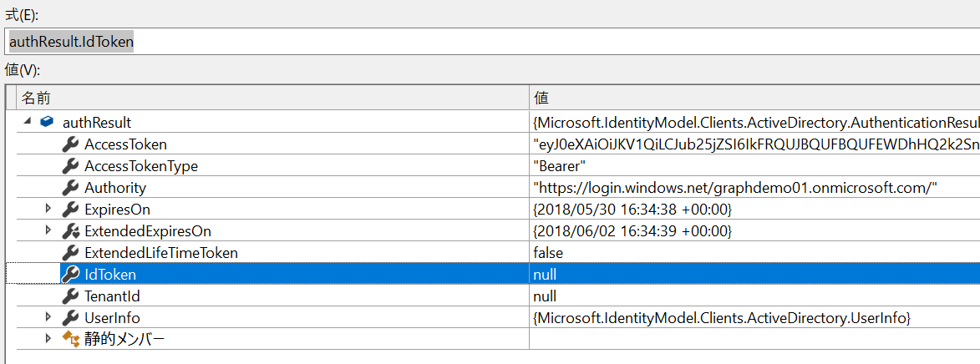
Task: Expand the ExpiresOn property
Action: pos(48,209)
